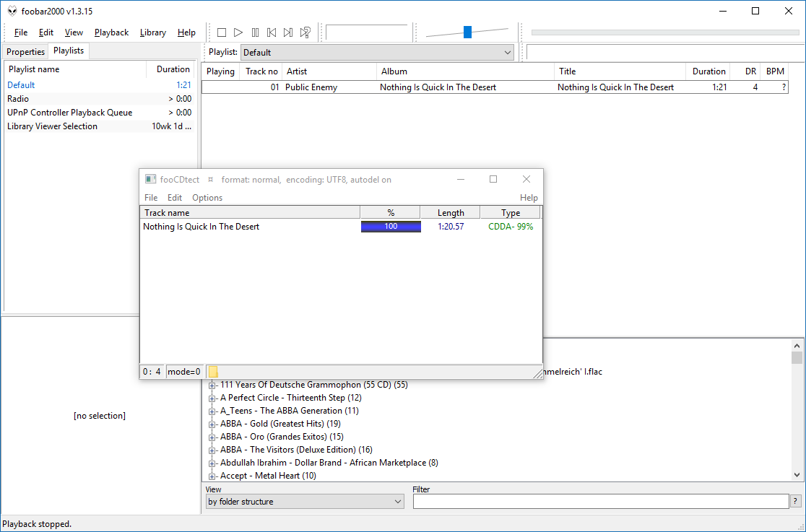Image resolution: width=806 pixels, height=532 pixels.
Task: Open the foobar2000 View menu
Action: (74, 32)
